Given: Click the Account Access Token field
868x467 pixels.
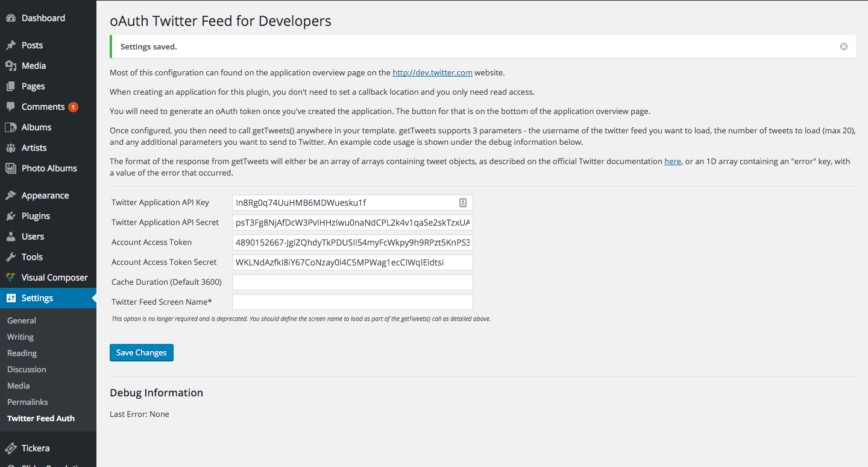Looking at the screenshot, I should click(x=353, y=243).
